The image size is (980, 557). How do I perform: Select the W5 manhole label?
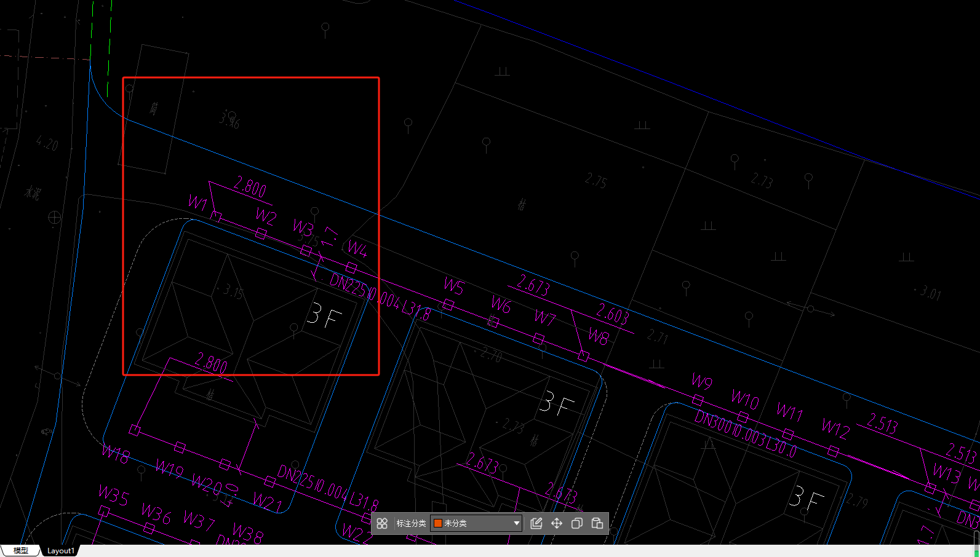454,286
